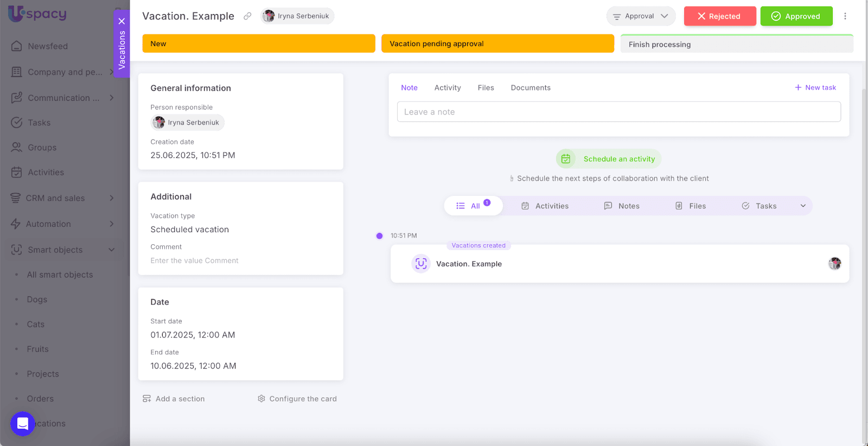Expand the timeline filter chevron

[803, 206]
